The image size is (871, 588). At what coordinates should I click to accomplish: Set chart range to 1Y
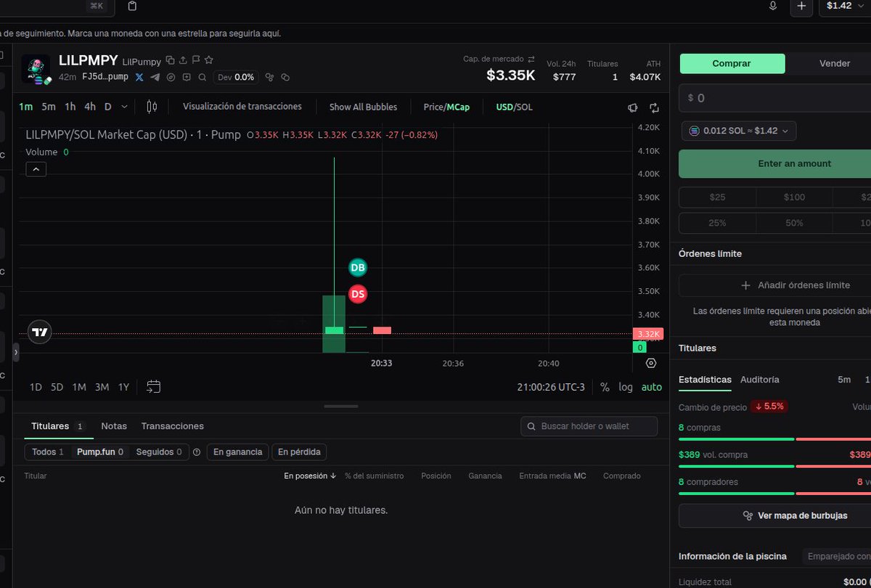123,387
